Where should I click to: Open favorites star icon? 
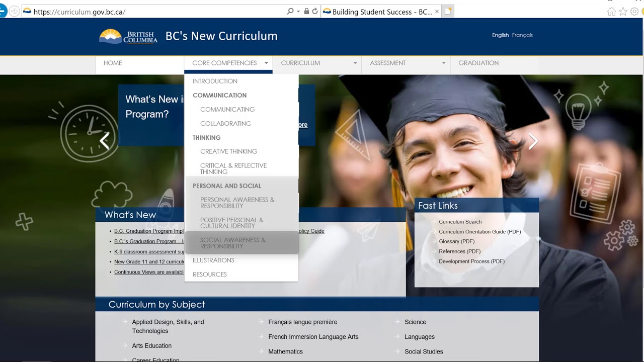pos(623,12)
